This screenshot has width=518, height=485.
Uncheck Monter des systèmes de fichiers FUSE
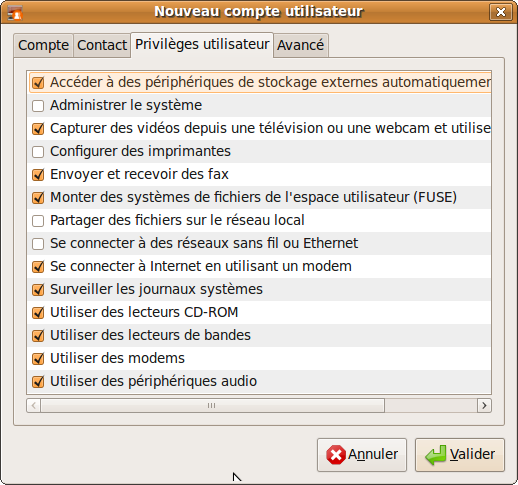38,198
